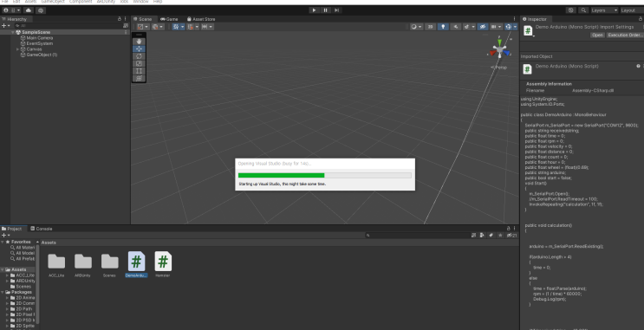Click Hierarchy search-by-type icon
This screenshot has height=330, width=644.
pos(126,25)
